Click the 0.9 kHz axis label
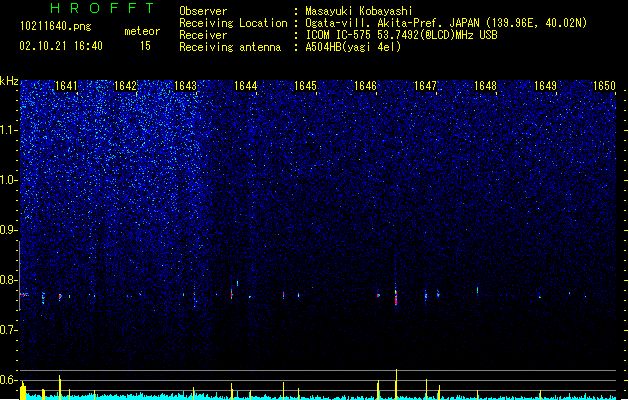Image resolution: width=629 pixels, height=400 pixels. click(x=9, y=230)
